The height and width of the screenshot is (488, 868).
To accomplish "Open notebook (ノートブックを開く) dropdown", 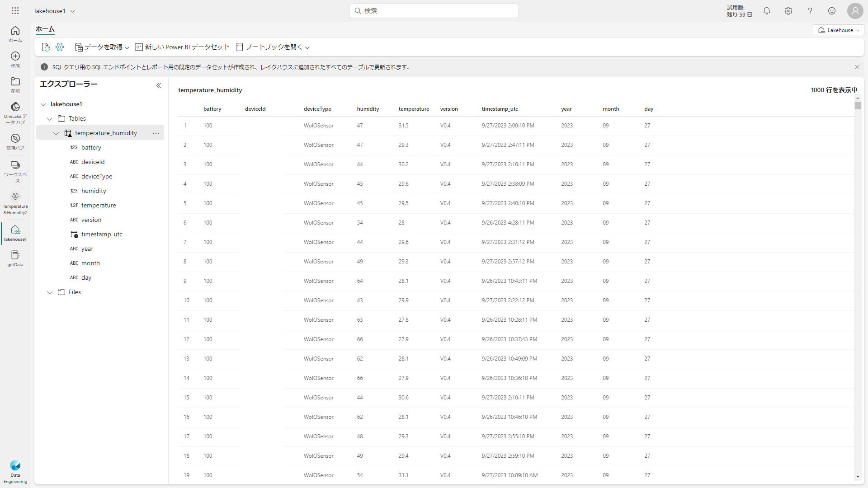I will tap(273, 47).
